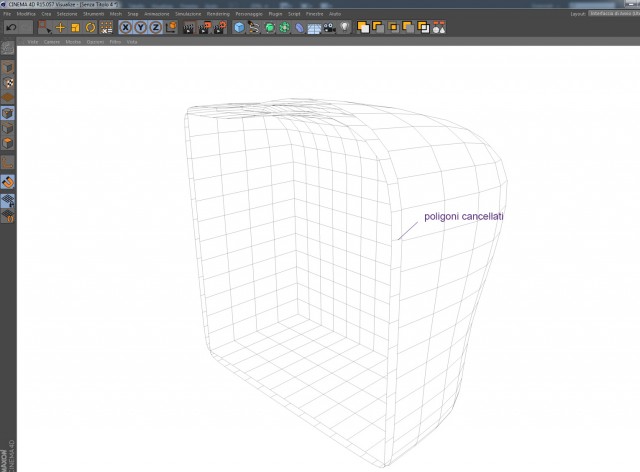Image resolution: width=640 pixels, height=472 pixels.
Task: Switch to Texture mode checkered cube
Action: (8, 82)
